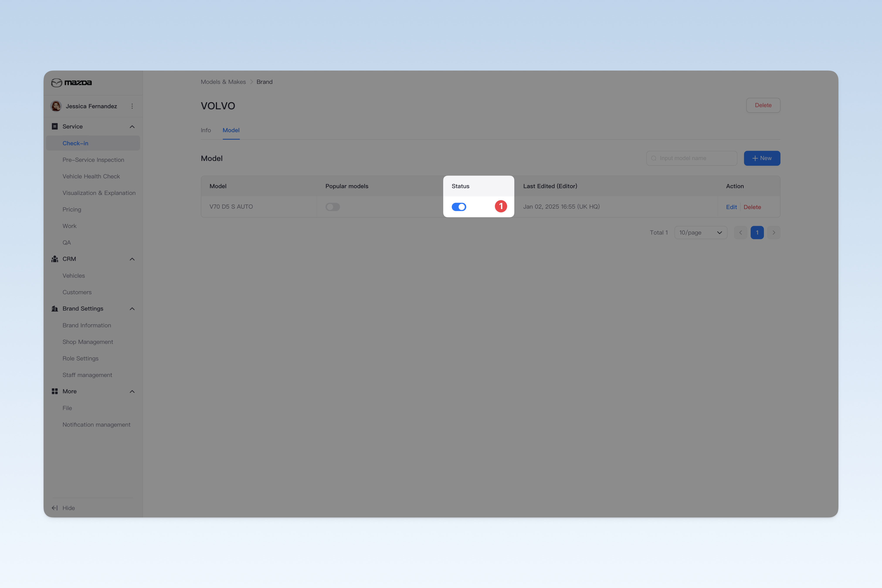Toggle Popular models switch for V70 D5 S AUTO
The image size is (882, 588).
coord(333,207)
